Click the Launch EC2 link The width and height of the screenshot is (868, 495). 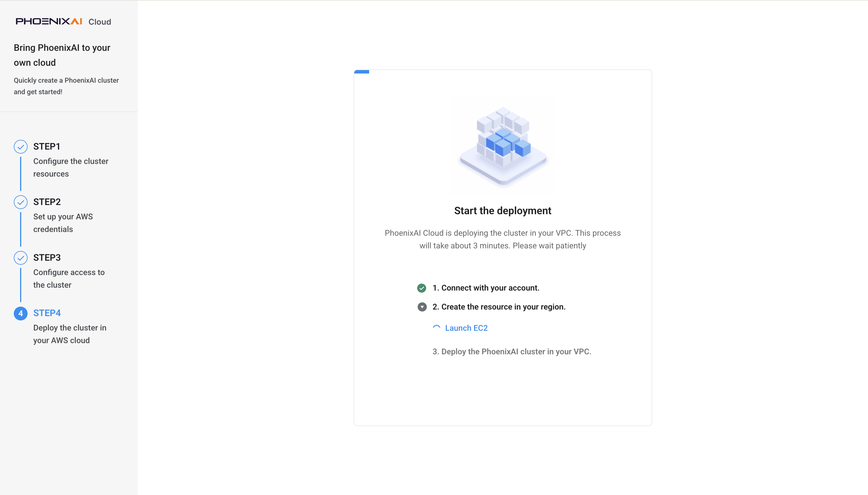point(466,328)
